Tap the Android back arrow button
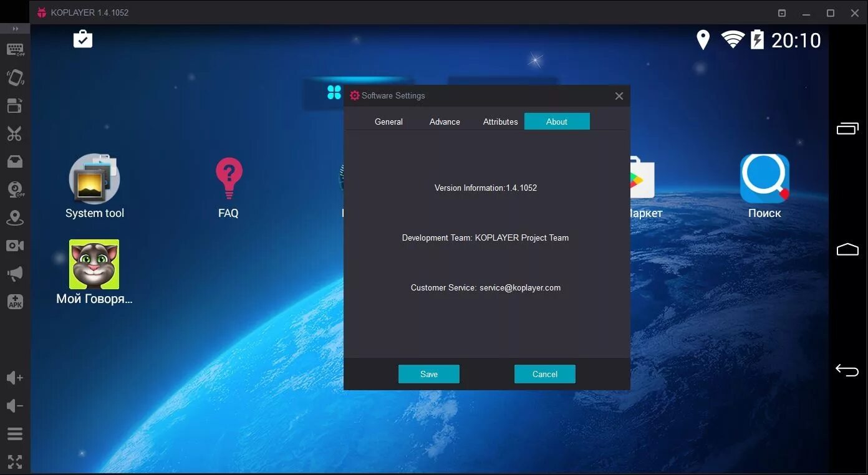868x475 pixels. pos(847,370)
